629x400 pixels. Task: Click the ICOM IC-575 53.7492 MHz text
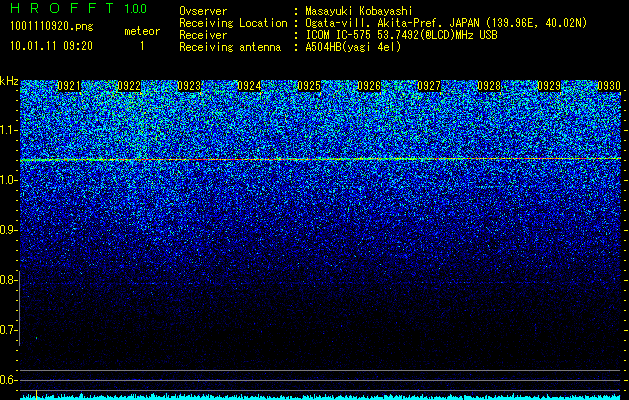tap(402, 35)
